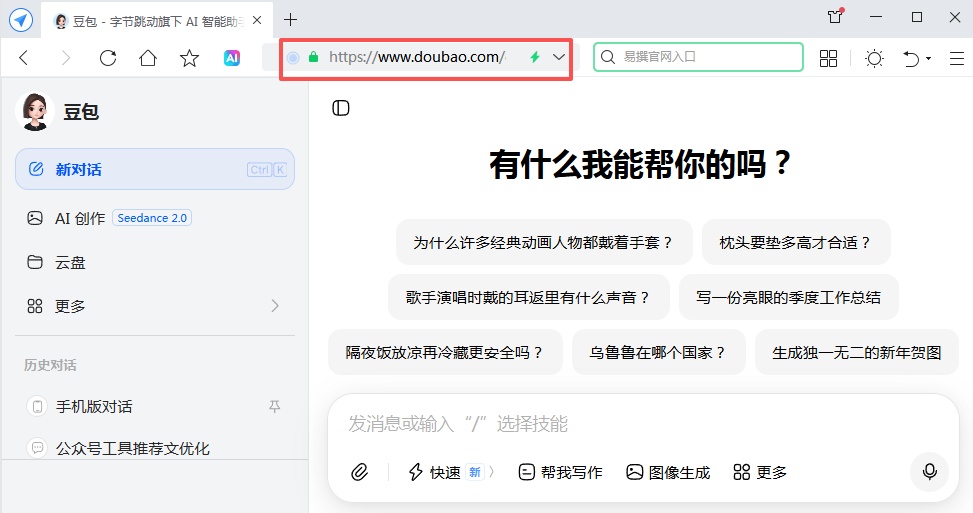The width and height of the screenshot is (973, 513).
Task: Open the browser hamburger main menu
Action: (957, 58)
